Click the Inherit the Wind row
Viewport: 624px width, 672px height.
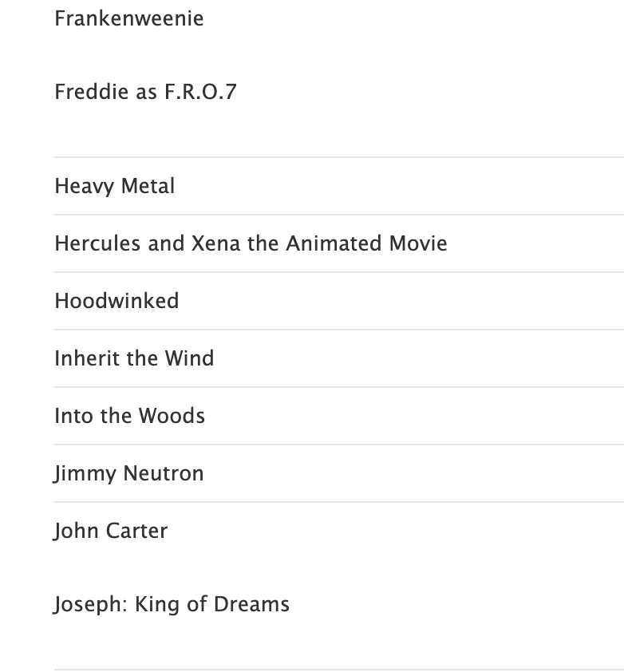(x=134, y=358)
